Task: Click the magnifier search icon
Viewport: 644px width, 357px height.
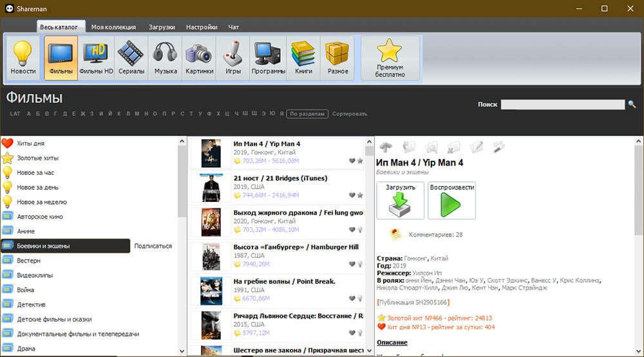Action: tap(632, 104)
